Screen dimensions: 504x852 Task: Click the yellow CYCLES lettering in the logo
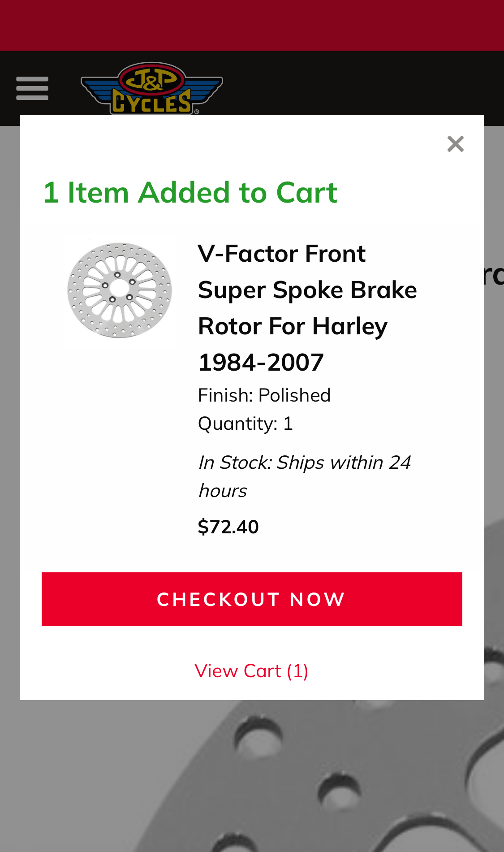click(151, 103)
